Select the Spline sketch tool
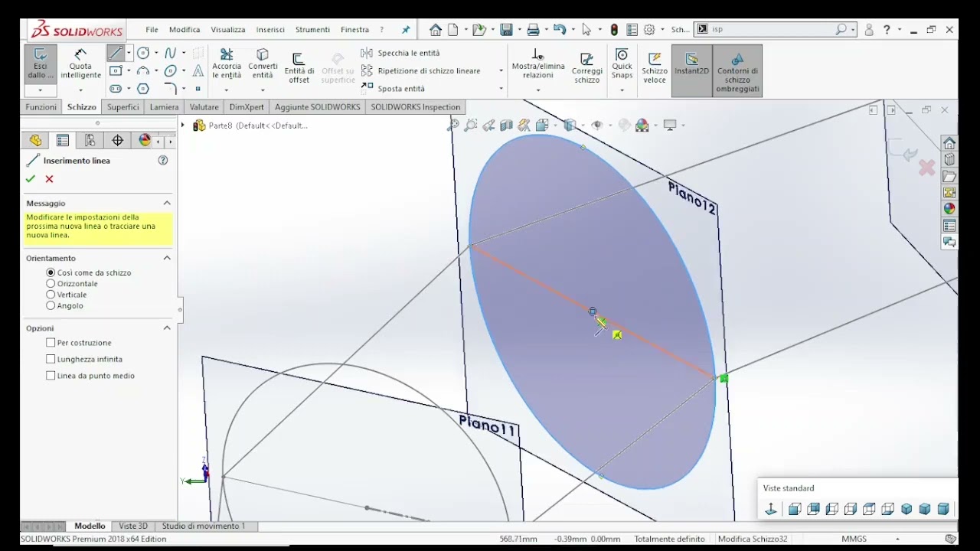 pyautogui.click(x=170, y=53)
